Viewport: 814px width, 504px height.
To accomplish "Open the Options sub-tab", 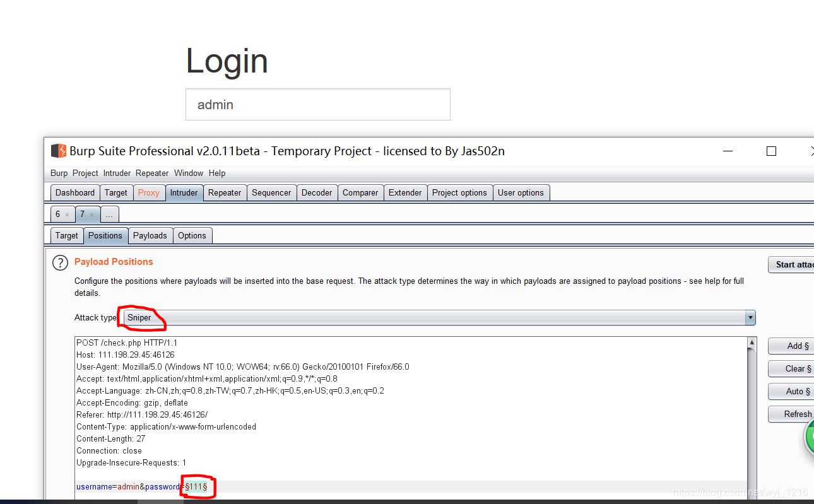I will click(192, 235).
